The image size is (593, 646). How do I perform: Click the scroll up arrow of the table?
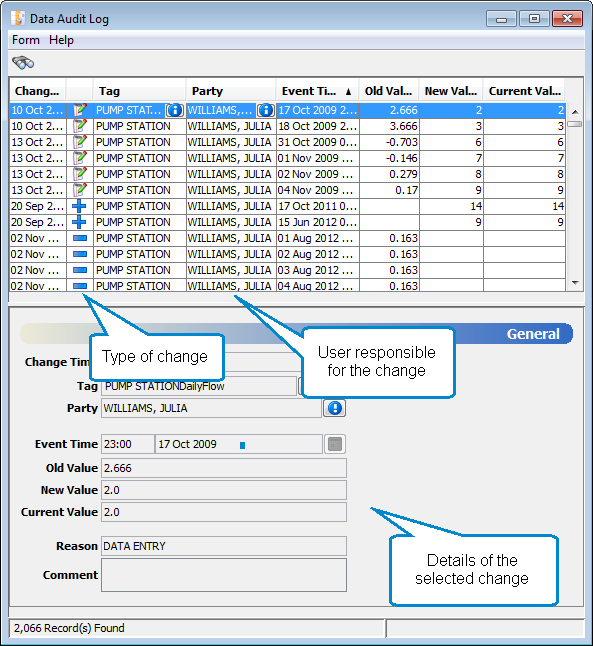[x=575, y=112]
